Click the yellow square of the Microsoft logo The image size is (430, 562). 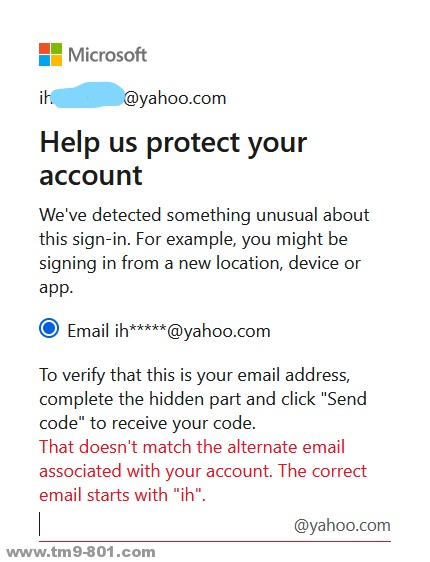(x=57, y=61)
